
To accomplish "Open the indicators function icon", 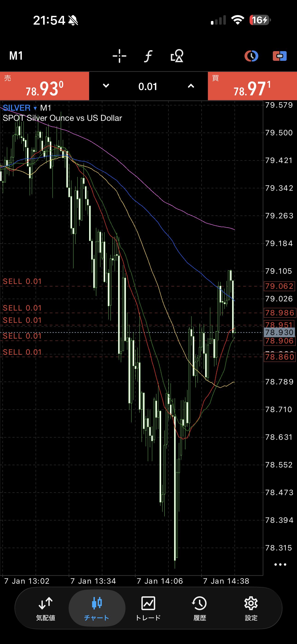I will (x=148, y=56).
